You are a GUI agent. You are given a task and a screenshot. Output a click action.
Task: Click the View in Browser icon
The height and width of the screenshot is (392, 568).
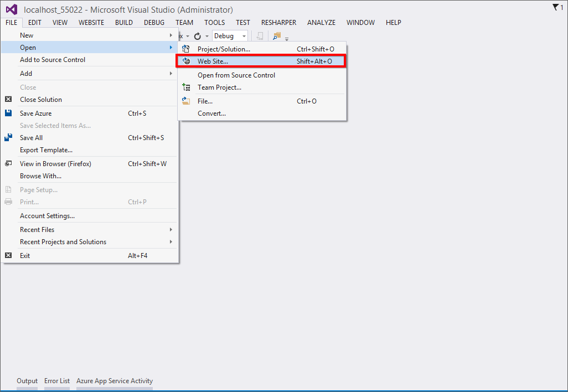click(x=7, y=163)
